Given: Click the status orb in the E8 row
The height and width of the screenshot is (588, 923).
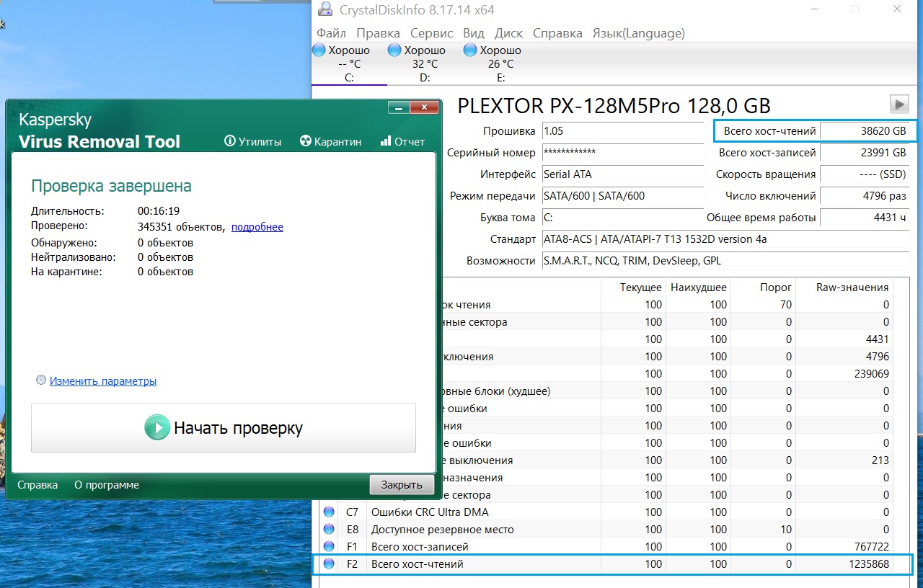Looking at the screenshot, I should click(330, 530).
